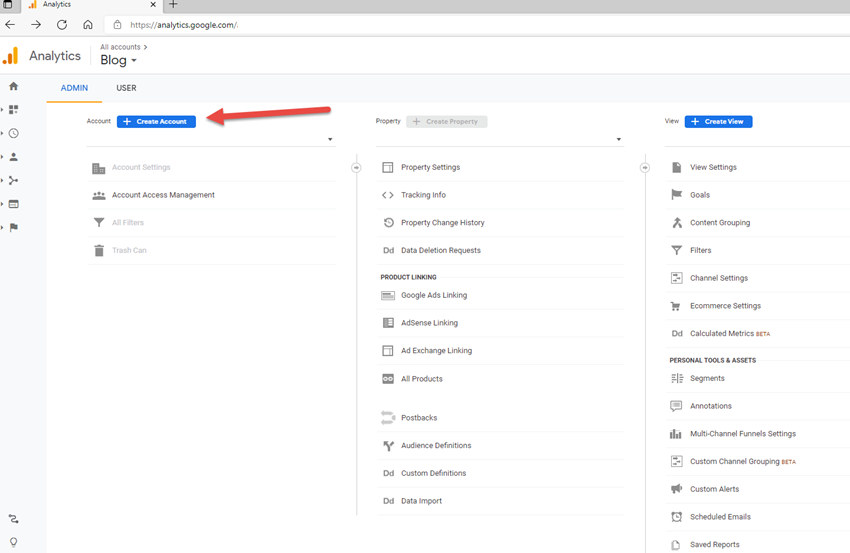This screenshot has height=553, width=850.
Task: Open Channel Settings link
Action: 719,278
